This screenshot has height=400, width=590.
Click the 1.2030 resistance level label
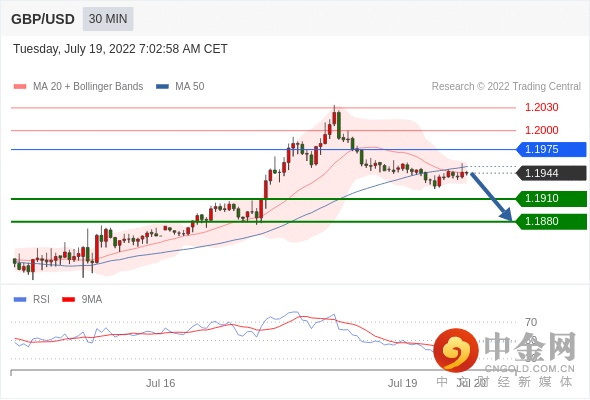point(541,108)
